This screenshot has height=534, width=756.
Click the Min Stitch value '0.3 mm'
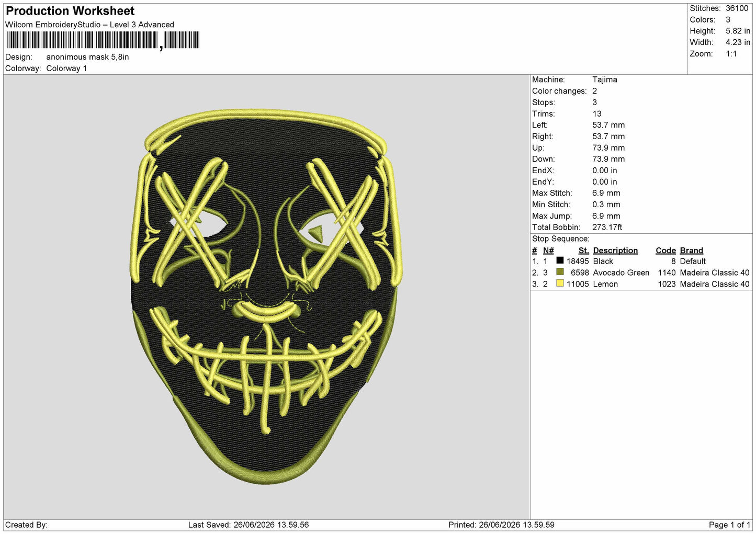[606, 204]
